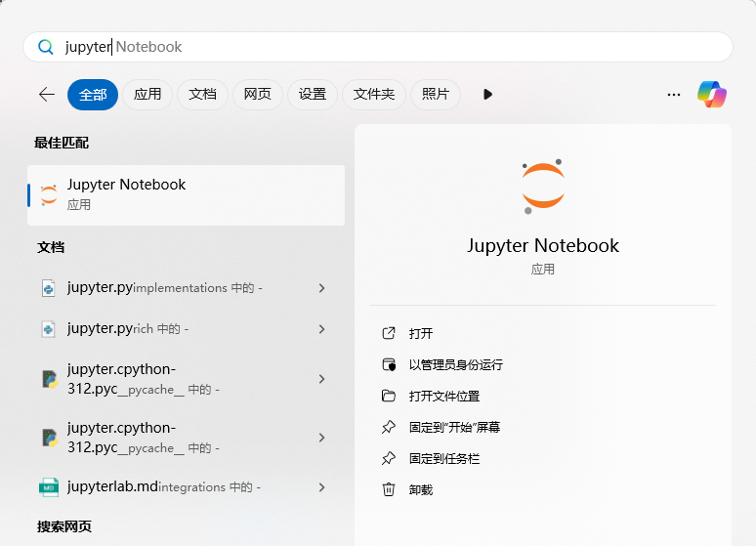Click Python file icon for jupyter.py implementations
Screen dimensions: 756x546
click(x=48, y=288)
